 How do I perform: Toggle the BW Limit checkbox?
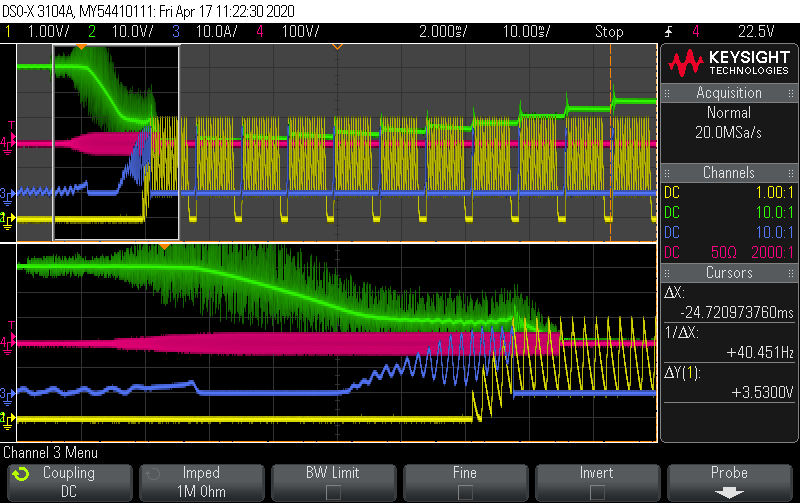[x=333, y=492]
